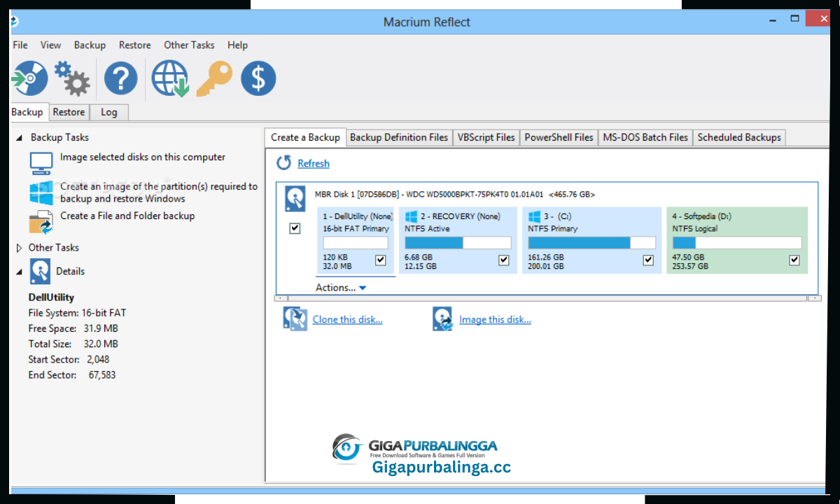Click Create an image of partitions for Windows

pos(159,192)
